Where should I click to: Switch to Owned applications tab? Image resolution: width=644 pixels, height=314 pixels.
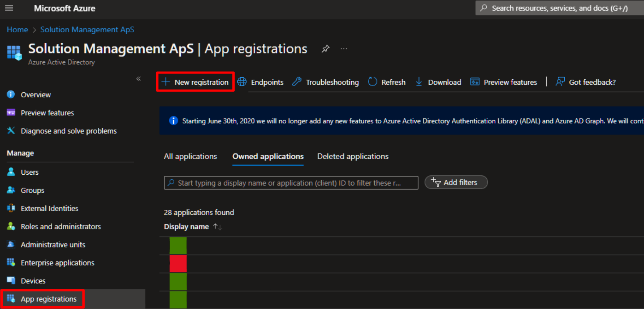coord(268,156)
